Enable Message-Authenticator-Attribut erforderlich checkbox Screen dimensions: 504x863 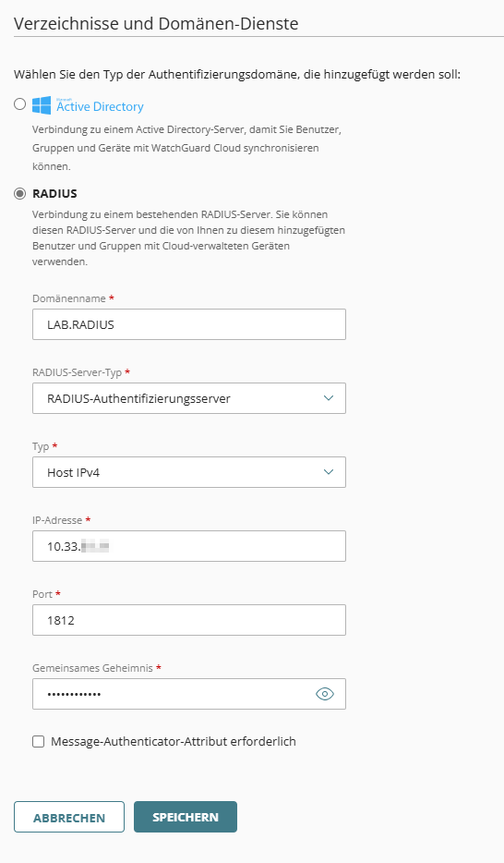point(39,742)
